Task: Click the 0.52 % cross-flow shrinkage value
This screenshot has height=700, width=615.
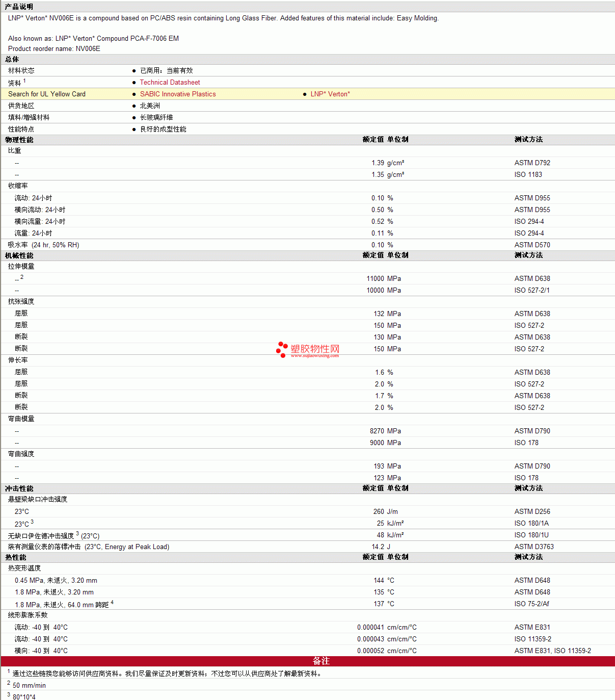Action: [382, 221]
